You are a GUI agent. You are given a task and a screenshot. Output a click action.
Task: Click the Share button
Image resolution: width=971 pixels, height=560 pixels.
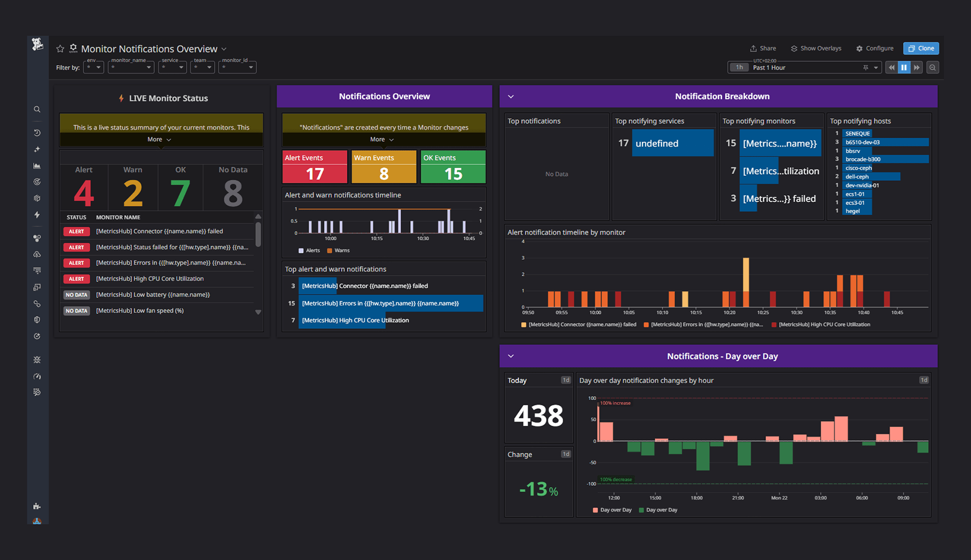pyautogui.click(x=763, y=49)
